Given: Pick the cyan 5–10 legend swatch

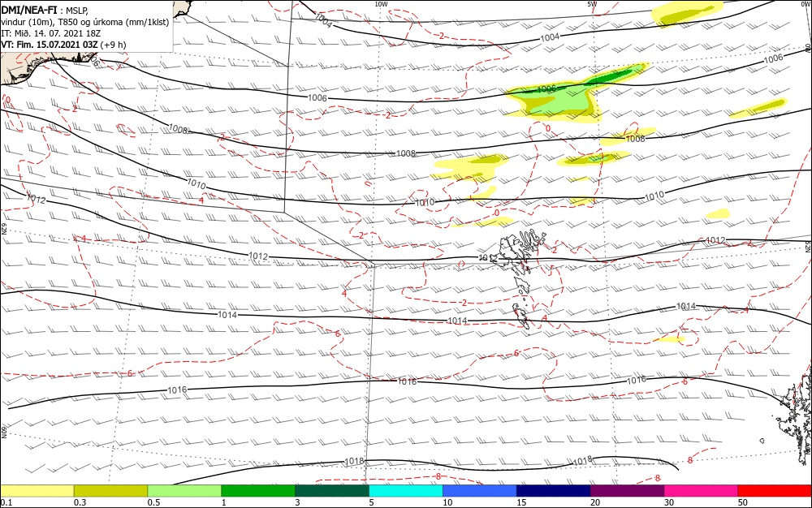Looking at the screenshot, I should tap(406, 491).
